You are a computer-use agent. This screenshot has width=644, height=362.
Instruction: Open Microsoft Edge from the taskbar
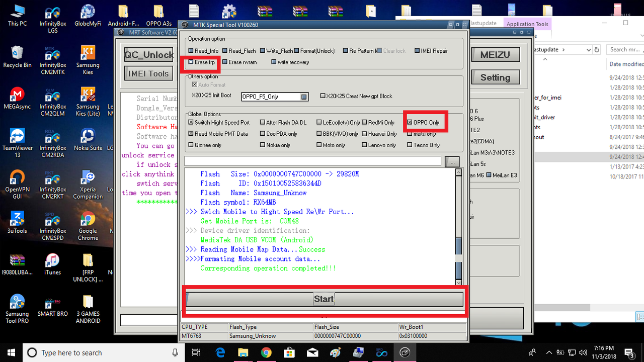tap(220, 352)
